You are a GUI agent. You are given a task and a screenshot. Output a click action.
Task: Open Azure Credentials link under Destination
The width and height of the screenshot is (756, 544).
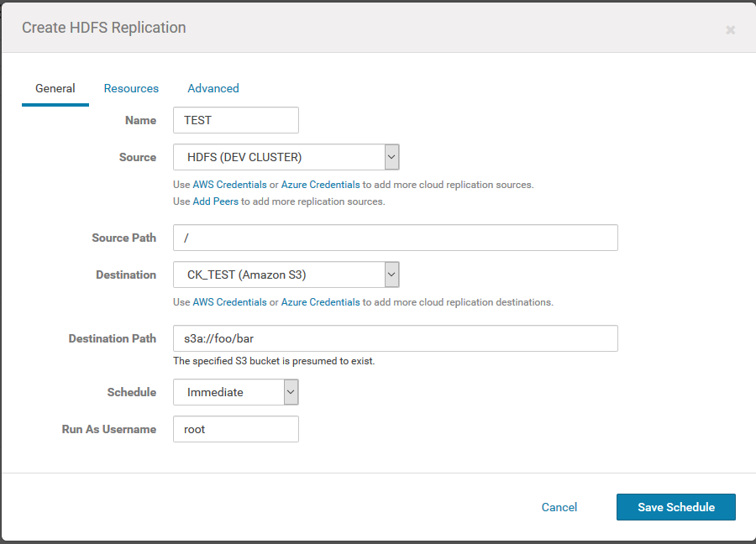(x=320, y=302)
